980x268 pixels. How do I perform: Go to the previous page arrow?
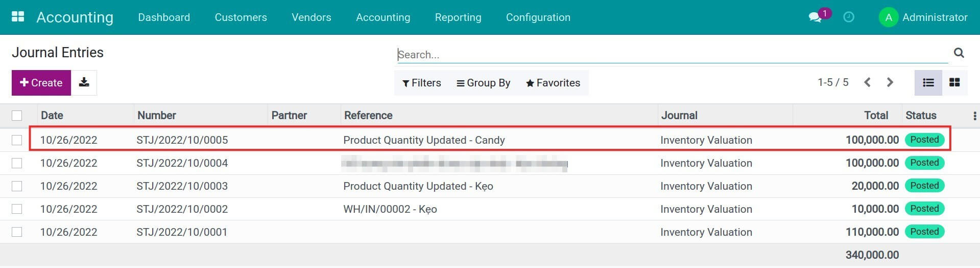pos(867,82)
